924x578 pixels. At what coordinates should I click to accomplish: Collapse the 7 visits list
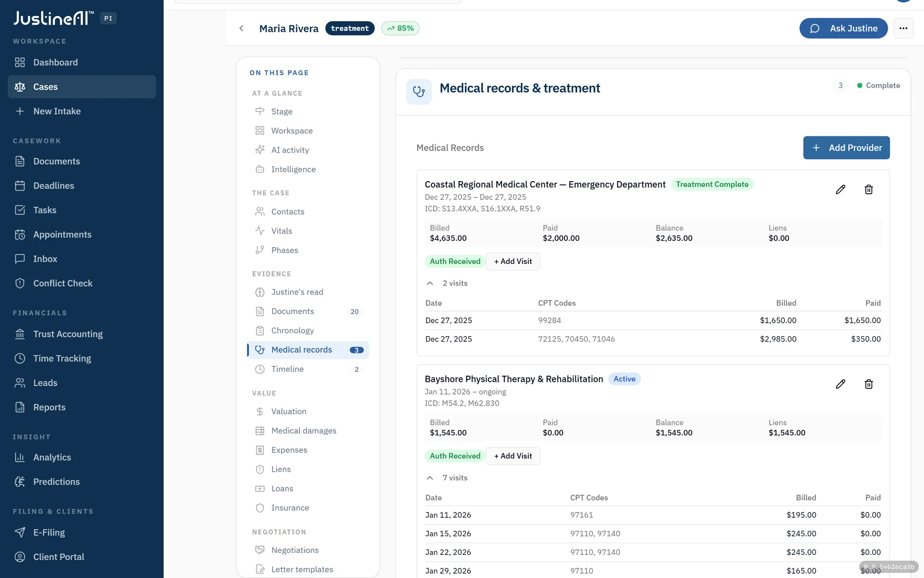447,478
